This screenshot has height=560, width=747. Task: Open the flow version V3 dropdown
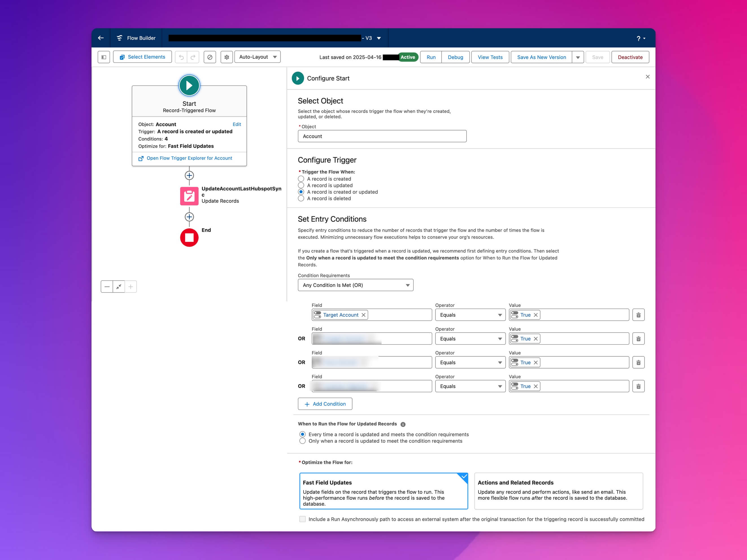(379, 38)
